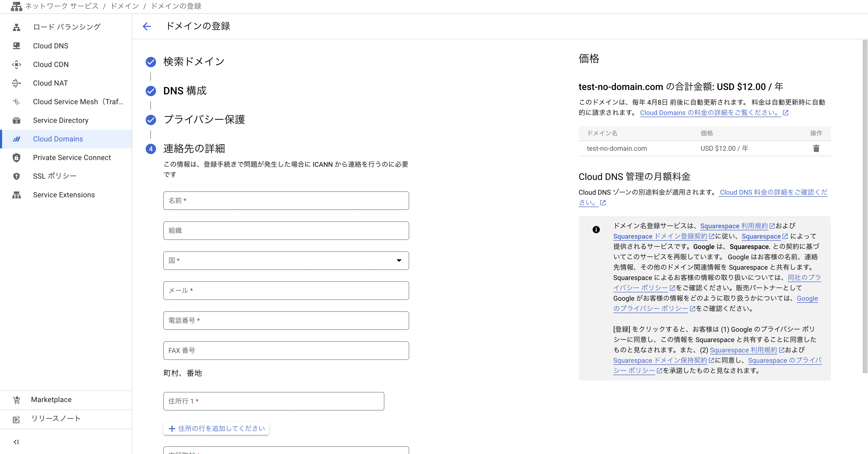
Task: Click the SSL ポリシー shield icon
Action: click(17, 176)
